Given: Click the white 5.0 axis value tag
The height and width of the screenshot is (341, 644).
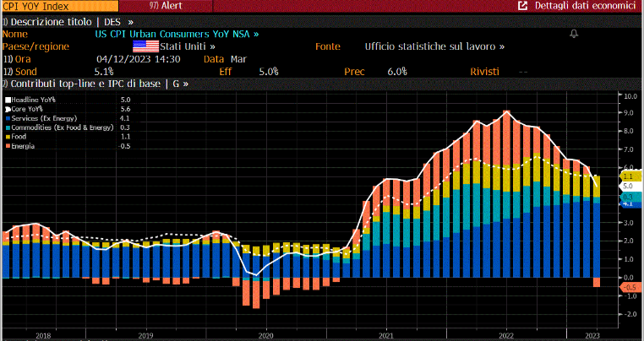Looking at the screenshot, I should click(x=628, y=186).
